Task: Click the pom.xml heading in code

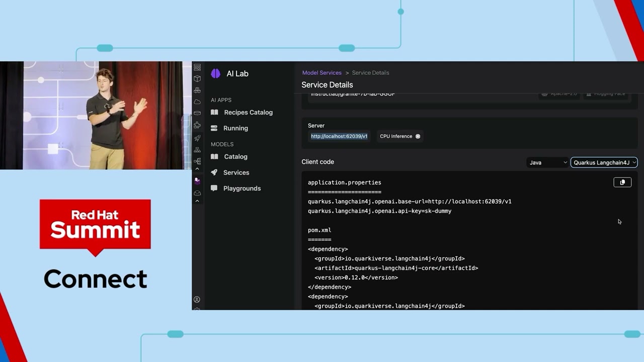Action: [319, 230]
